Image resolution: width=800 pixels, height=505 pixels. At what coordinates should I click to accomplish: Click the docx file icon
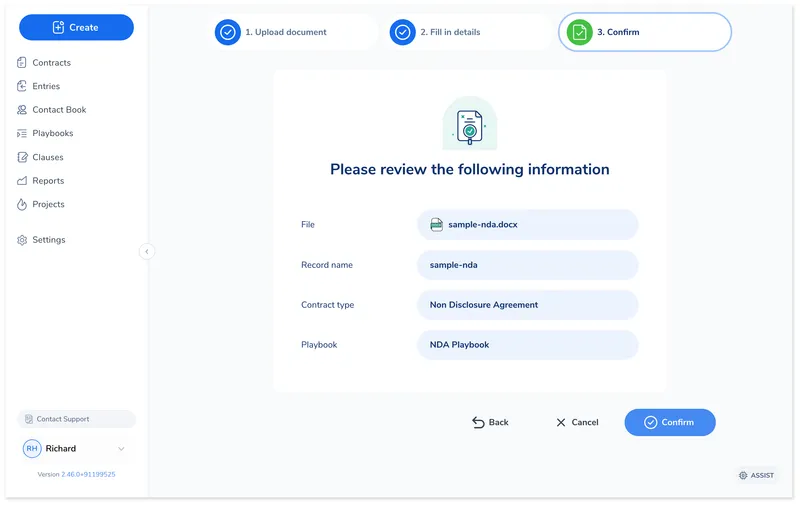436,224
